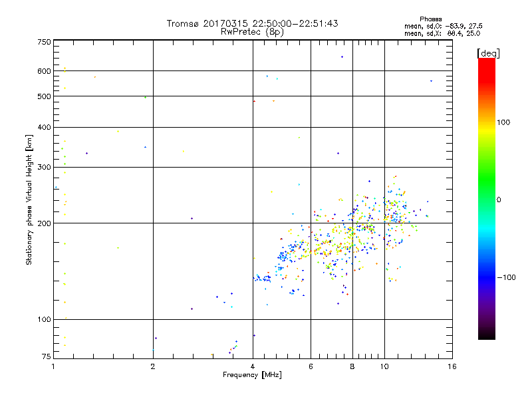The image size is (532, 399).
Task: Click the colorbar tick label '100'
Action: [503, 122]
